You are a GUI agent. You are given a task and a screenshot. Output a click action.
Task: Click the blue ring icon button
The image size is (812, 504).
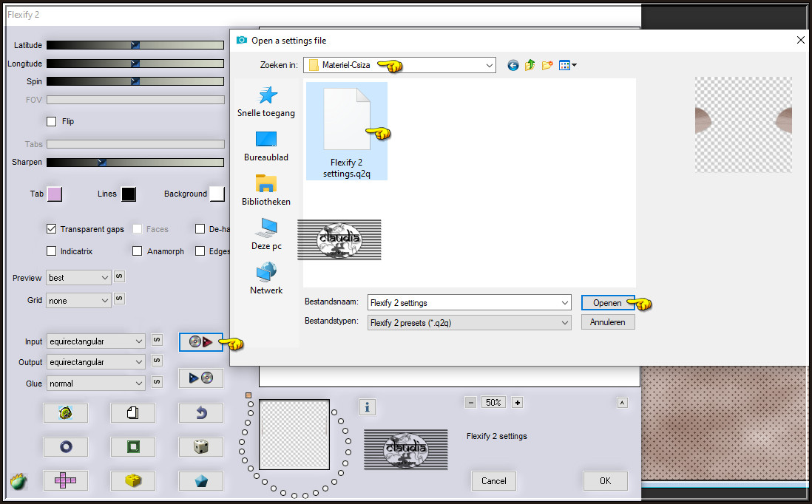coord(65,446)
